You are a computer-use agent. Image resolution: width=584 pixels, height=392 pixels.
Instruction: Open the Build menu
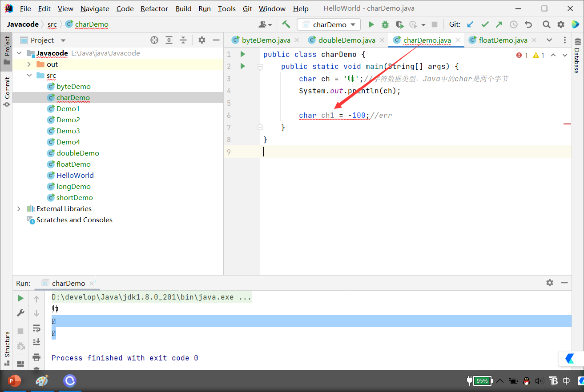(184, 8)
